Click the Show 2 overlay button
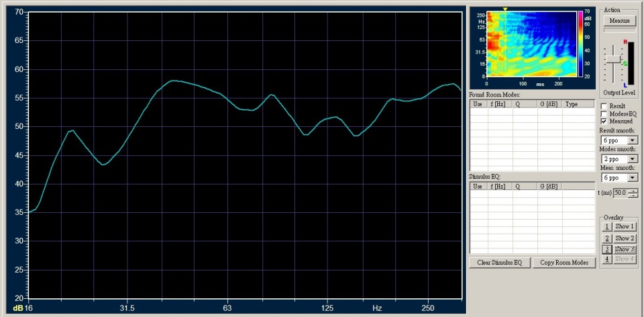This screenshot has height=317, width=644. tap(625, 238)
